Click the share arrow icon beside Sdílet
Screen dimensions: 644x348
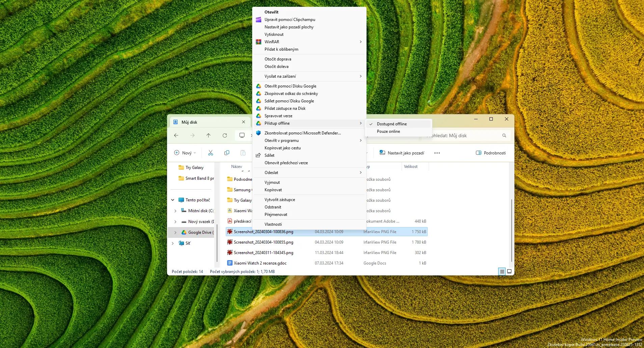tap(259, 155)
